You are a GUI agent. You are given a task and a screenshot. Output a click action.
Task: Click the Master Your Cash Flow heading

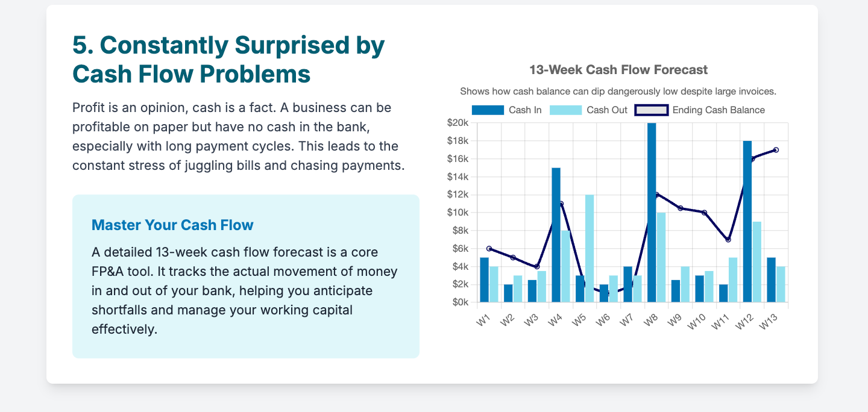click(172, 225)
